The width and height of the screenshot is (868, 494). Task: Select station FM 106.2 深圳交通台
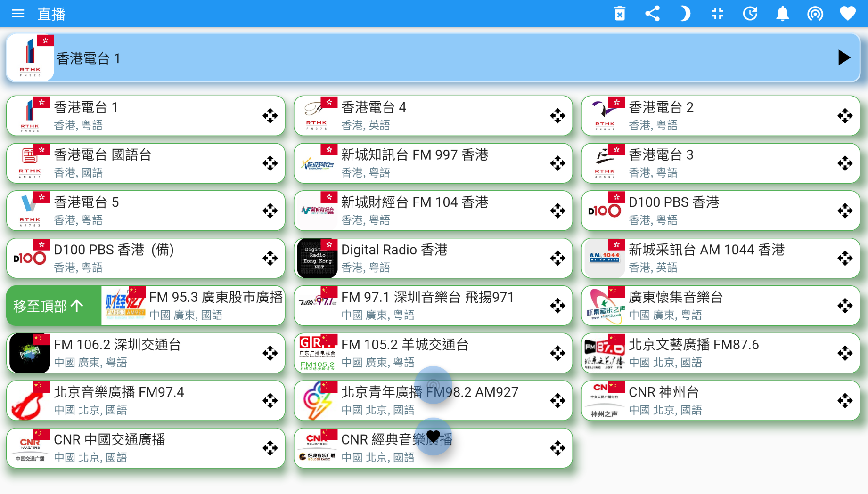pyautogui.click(x=146, y=353)
